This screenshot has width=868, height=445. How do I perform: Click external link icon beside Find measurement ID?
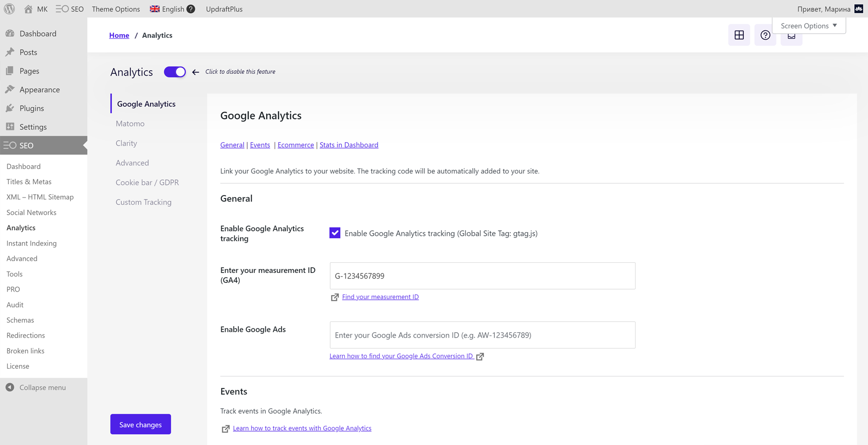pos(334,297)
